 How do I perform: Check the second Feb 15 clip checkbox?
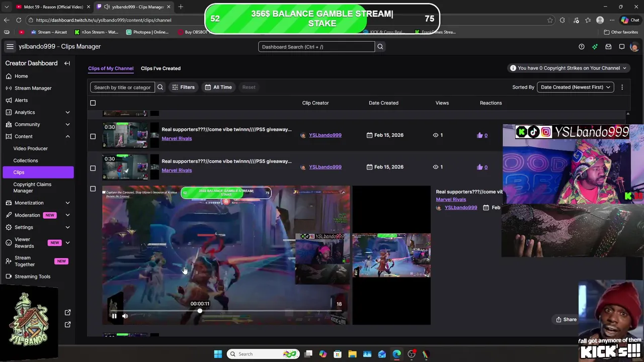93,168
